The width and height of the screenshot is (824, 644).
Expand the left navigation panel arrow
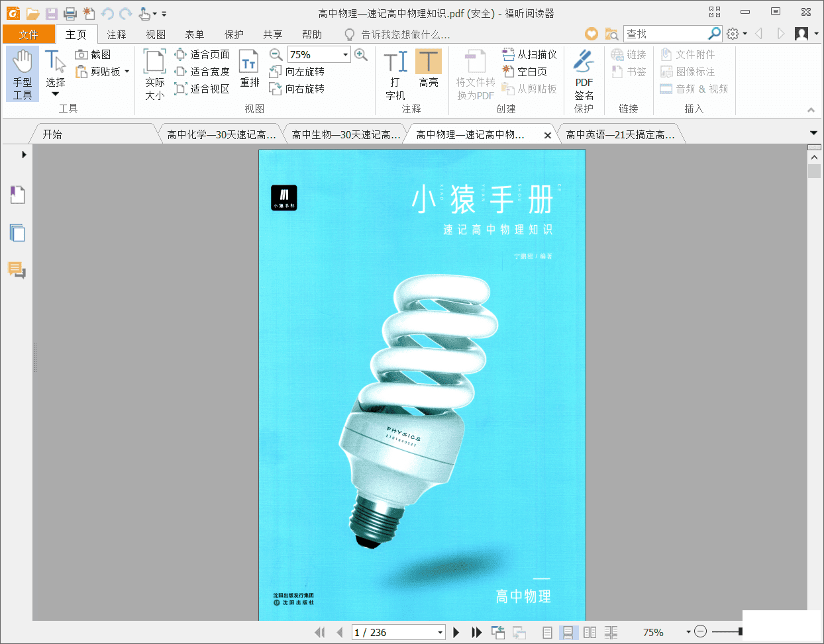(x=24, y=154)
